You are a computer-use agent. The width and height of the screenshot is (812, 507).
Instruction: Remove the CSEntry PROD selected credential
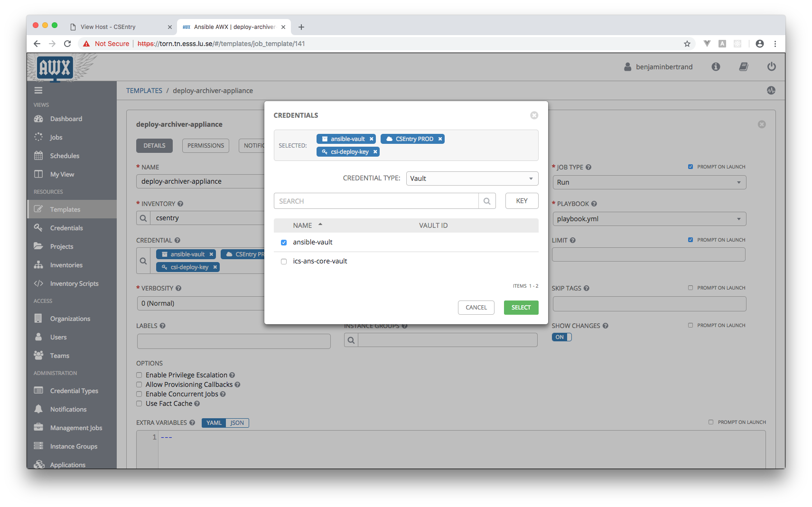pyautogui.click(x=439, y=139)
